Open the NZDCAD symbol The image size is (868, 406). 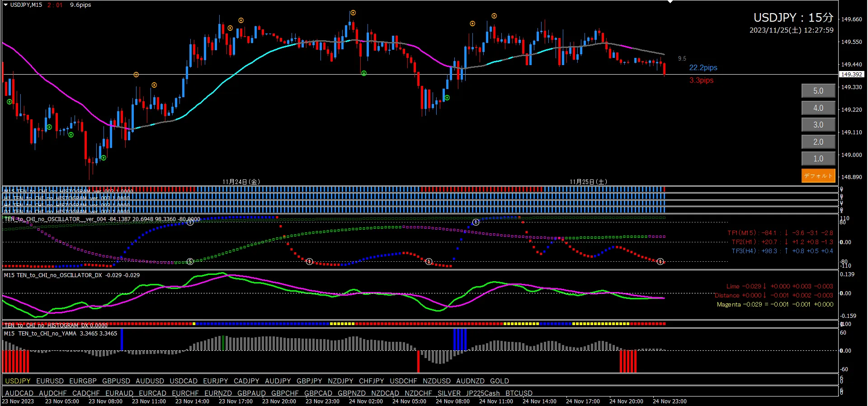385,393
